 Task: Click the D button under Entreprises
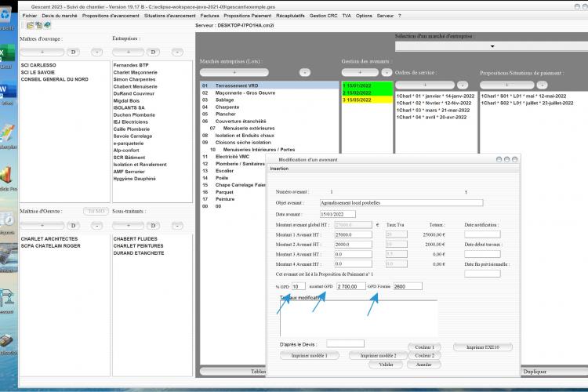point(153,53)
